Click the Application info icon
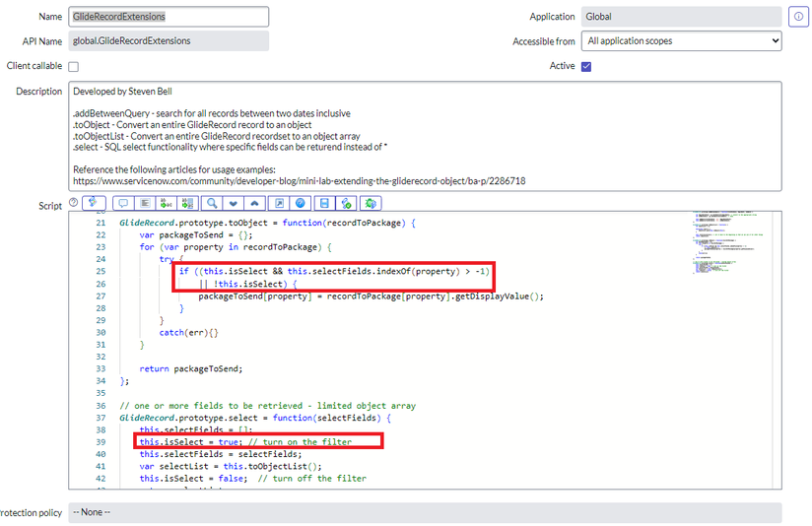This screenshot has height=526, width=812. (798, 17)
